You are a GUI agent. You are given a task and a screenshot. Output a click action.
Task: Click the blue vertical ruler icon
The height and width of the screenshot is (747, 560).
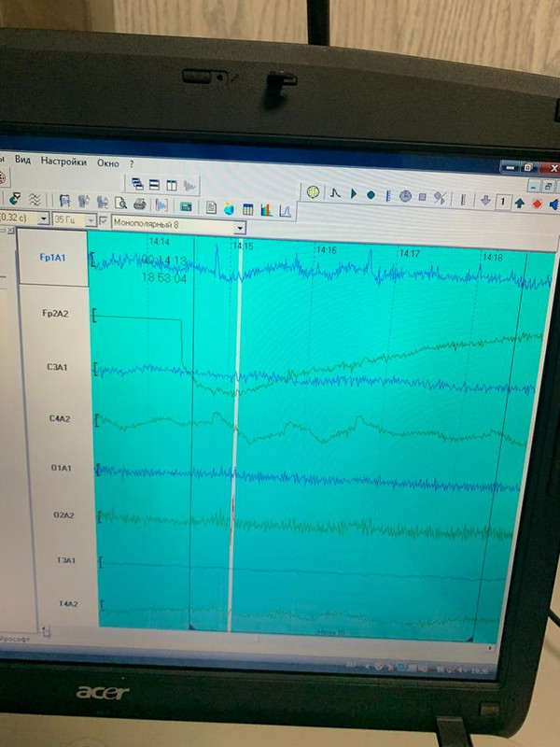388,195
